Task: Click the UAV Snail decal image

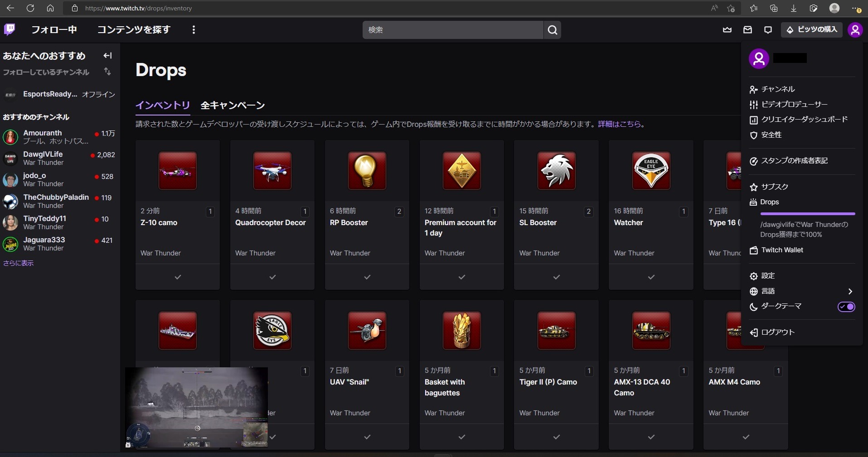Action: coord(367,331)
